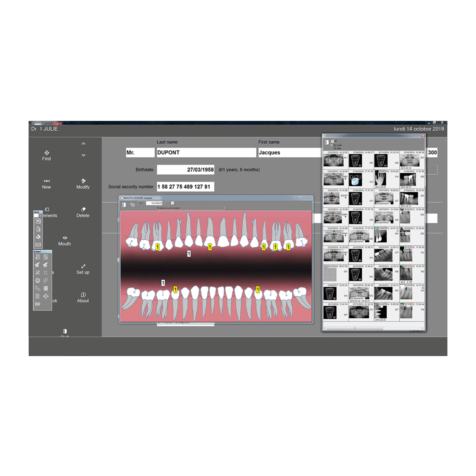Open blue 3D skull thumbnail numbered 353
This screenshot has height=476, width=476.
(355, 180)
